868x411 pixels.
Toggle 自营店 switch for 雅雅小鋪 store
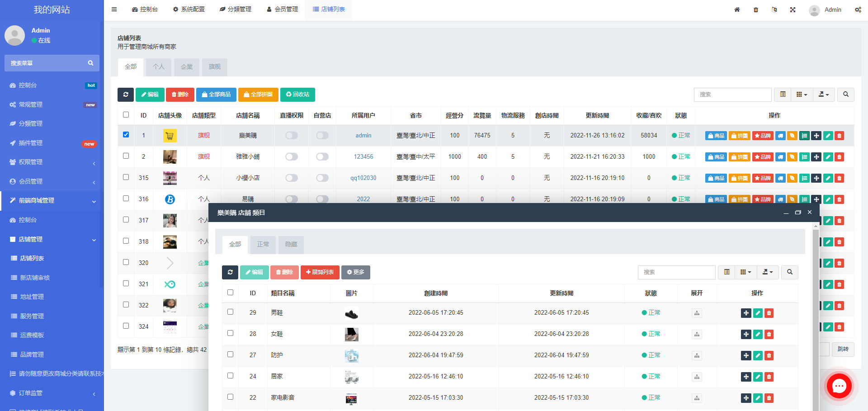pos(322,157)
